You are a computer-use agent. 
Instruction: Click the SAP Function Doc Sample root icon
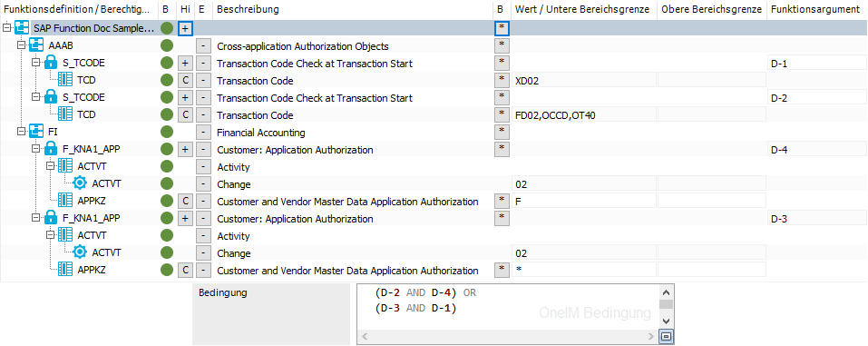22,28
